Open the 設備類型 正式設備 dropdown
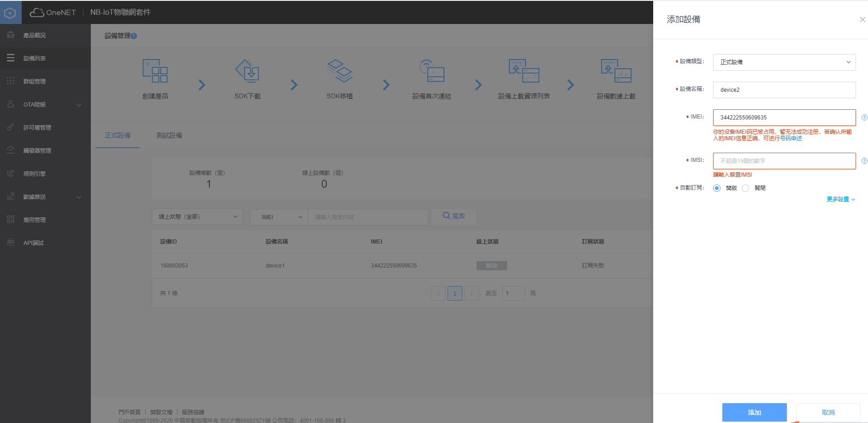Viewport: 868px width, 423px height. pos(784,62)
